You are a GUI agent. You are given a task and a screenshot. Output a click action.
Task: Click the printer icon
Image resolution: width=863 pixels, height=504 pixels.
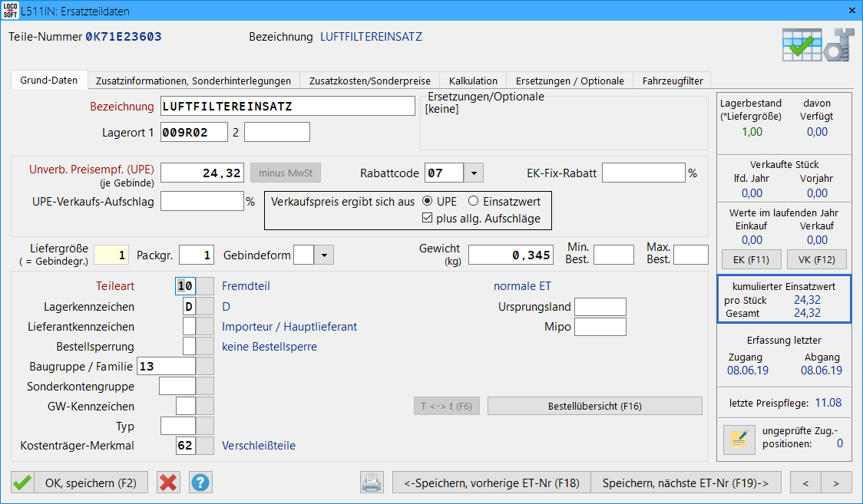pos(372,483)
